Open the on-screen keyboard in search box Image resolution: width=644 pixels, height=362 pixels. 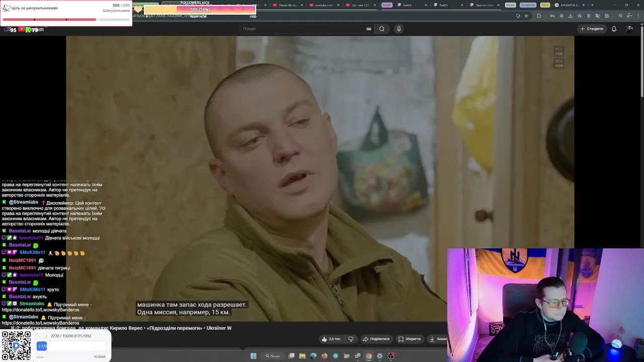[369, 29]
